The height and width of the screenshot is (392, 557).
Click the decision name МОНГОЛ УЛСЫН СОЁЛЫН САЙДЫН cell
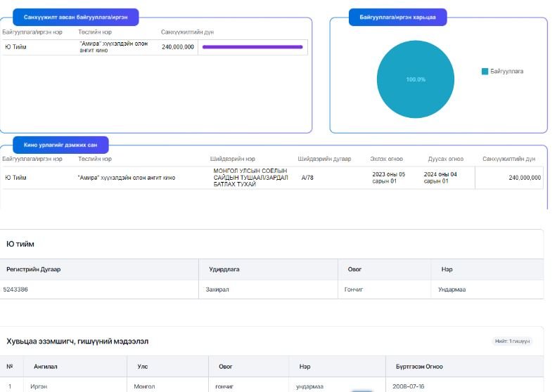pyautogui.click(x=250, y=178)
